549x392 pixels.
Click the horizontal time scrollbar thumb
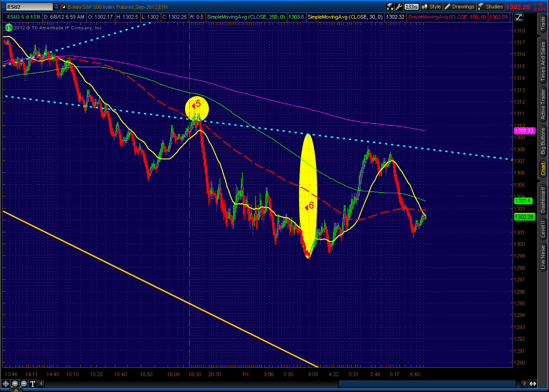pyautogui.click(x=427, y=384)
